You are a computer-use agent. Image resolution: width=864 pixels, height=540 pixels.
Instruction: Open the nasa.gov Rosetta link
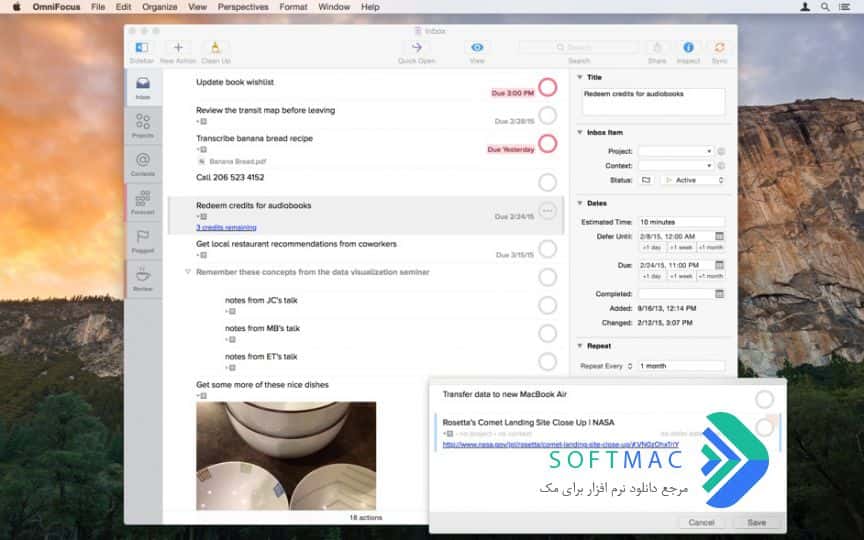click(561, 444)
